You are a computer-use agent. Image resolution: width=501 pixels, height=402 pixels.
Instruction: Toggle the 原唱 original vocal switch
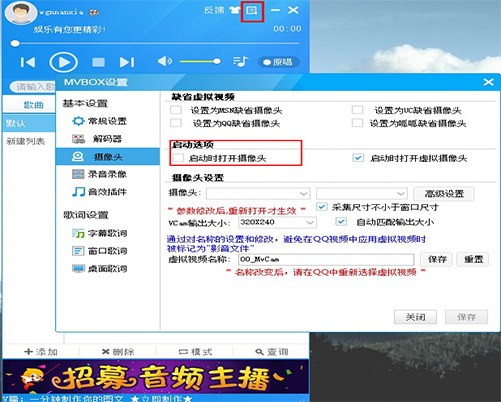click(x=278, y=62)
